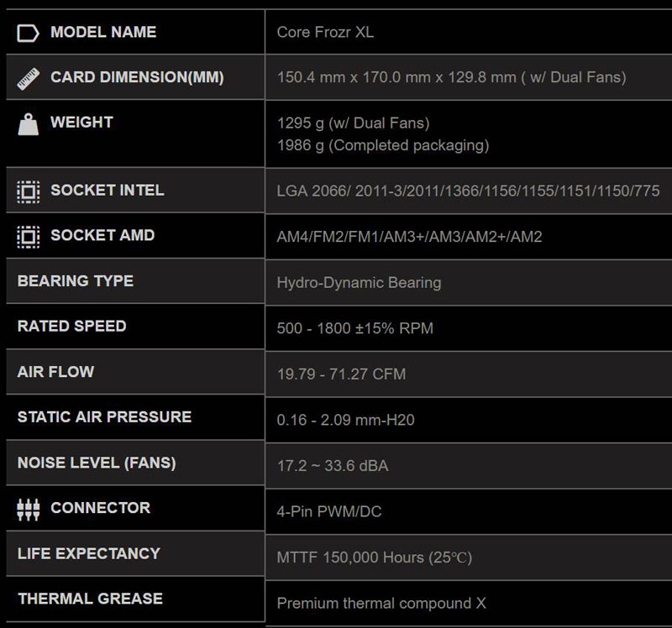Select the CARD DIMENSION(MM) label

click(x=137, y=77)
